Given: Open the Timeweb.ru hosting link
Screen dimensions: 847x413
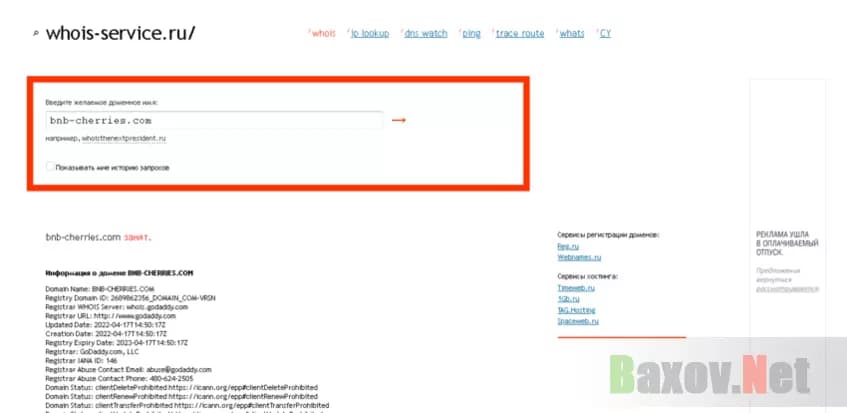Looking at the screenshot, I should pyautogui.click(x=576, y=287).
